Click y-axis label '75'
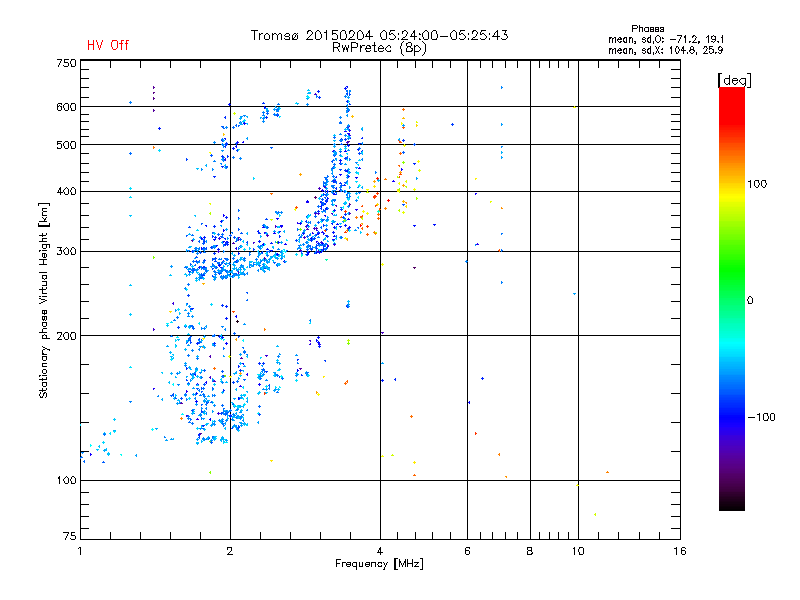800x600 pixels. [70, 536]
